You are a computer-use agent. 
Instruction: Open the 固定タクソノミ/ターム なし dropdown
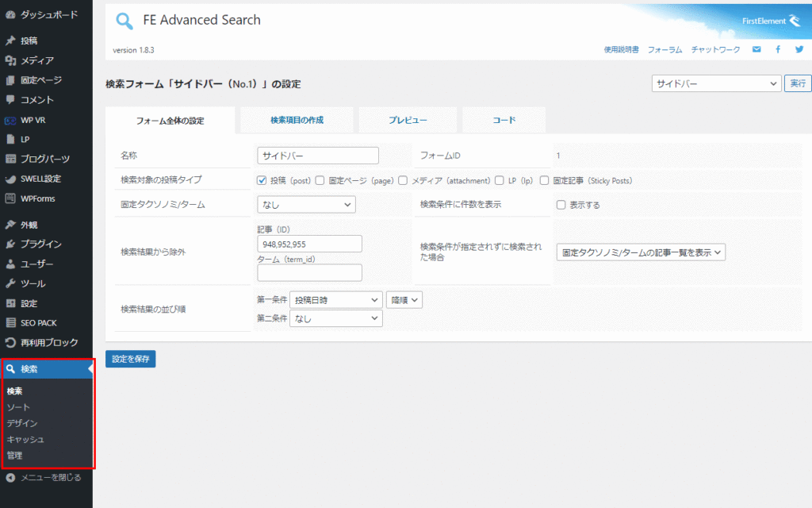pyautogui.click(x=307, y=205)
